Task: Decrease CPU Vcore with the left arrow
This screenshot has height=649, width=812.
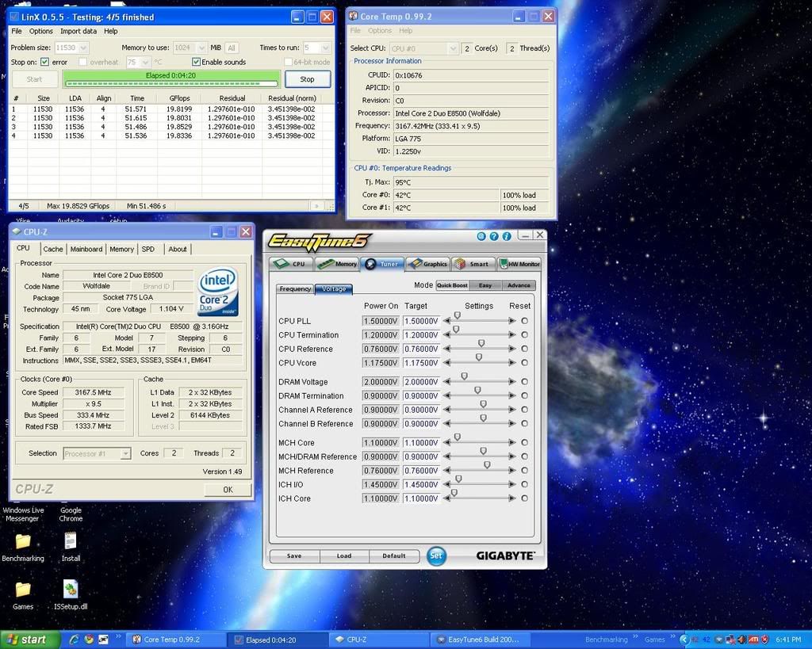Action: [x=447, y=363]
